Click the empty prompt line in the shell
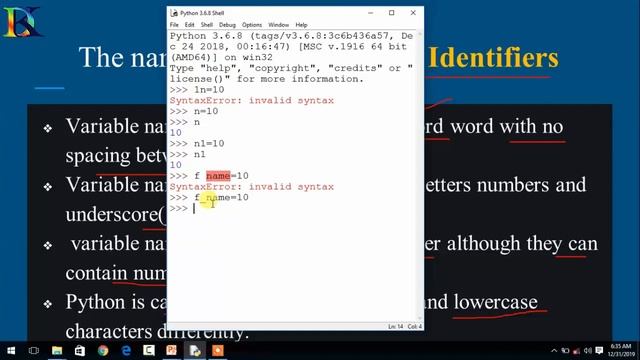The width and height of the screenshot is (640, 360). pyautogui.click(x=292, y=208)
